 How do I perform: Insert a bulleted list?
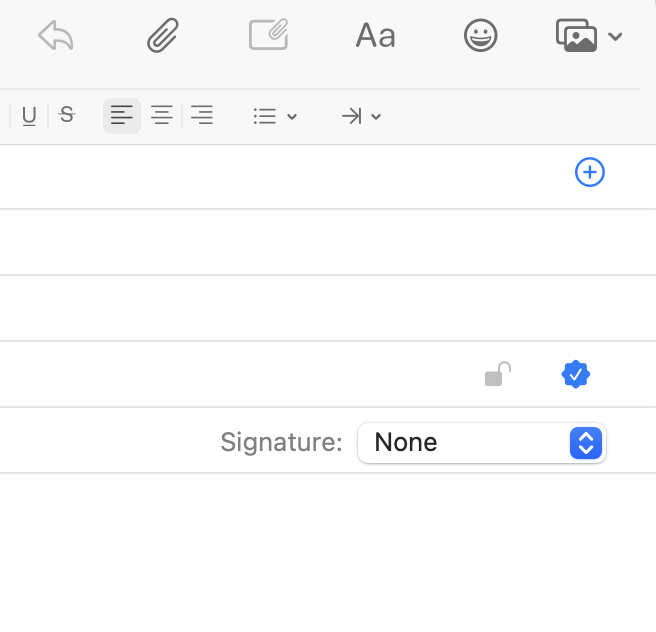point(265,116)
